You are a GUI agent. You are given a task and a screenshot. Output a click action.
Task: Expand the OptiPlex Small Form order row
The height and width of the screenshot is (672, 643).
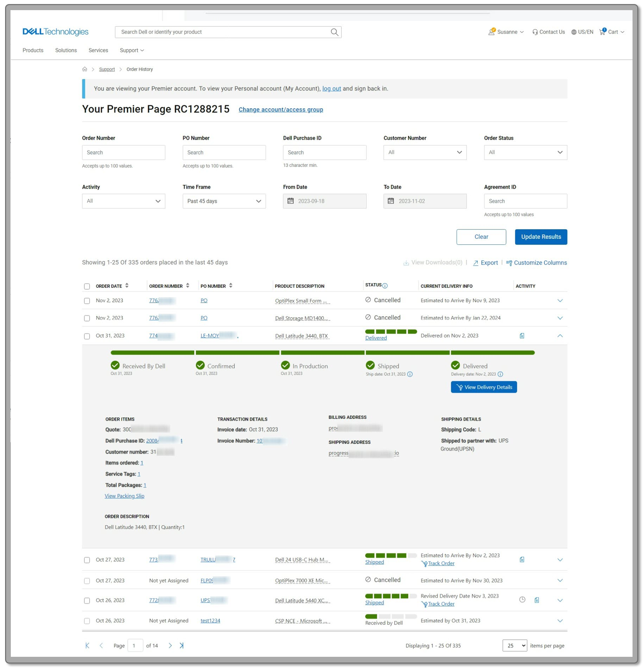point(560,300)
